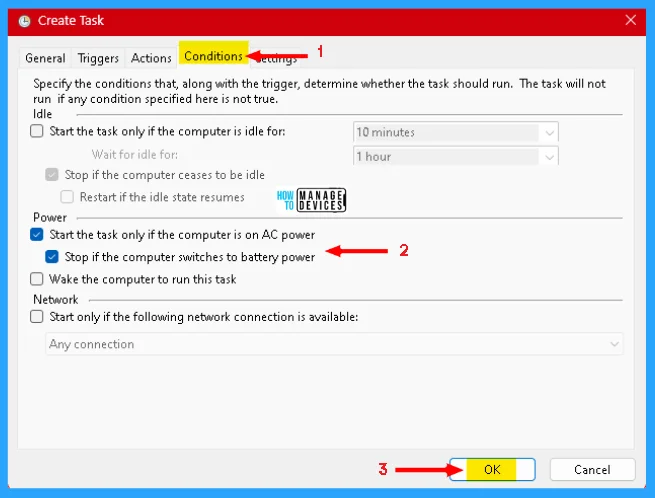Enable Wake the computer to run this task
Viewport: 655px width, 498px height.
[37, 279]
